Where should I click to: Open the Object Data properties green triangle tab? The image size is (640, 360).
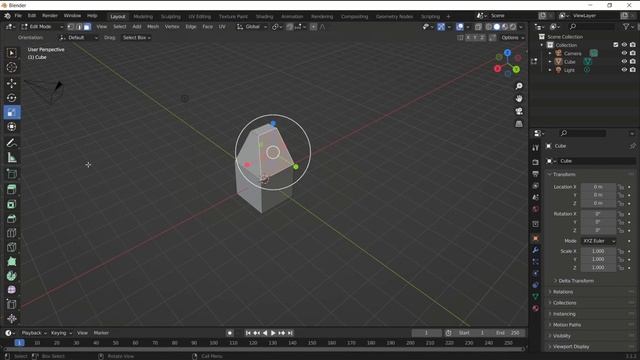coord(536,296)
